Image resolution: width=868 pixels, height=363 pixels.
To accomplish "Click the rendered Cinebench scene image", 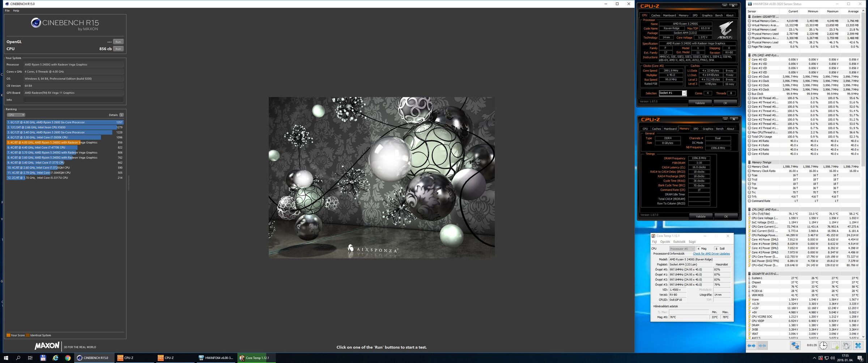I will point(382,177).
